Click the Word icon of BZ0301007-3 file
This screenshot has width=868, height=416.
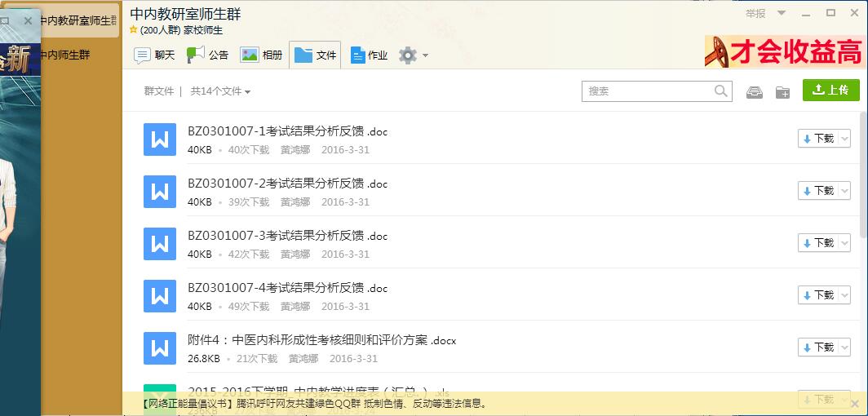160,244
